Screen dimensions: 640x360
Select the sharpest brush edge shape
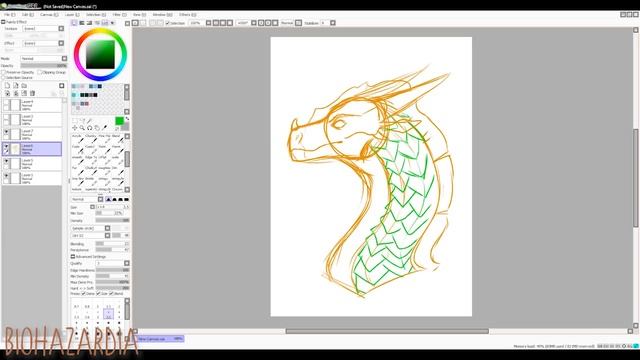coord(108,199)
